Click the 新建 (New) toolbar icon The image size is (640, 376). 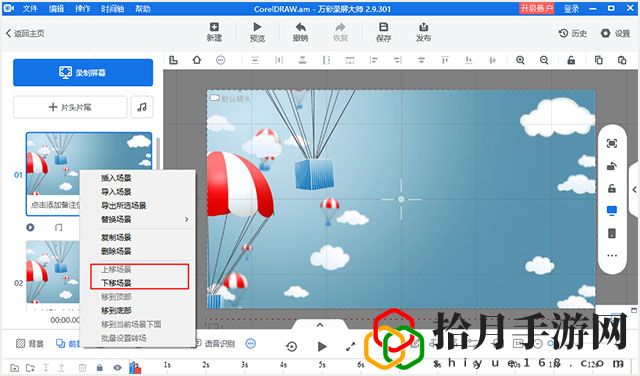[x=214, y=27]
